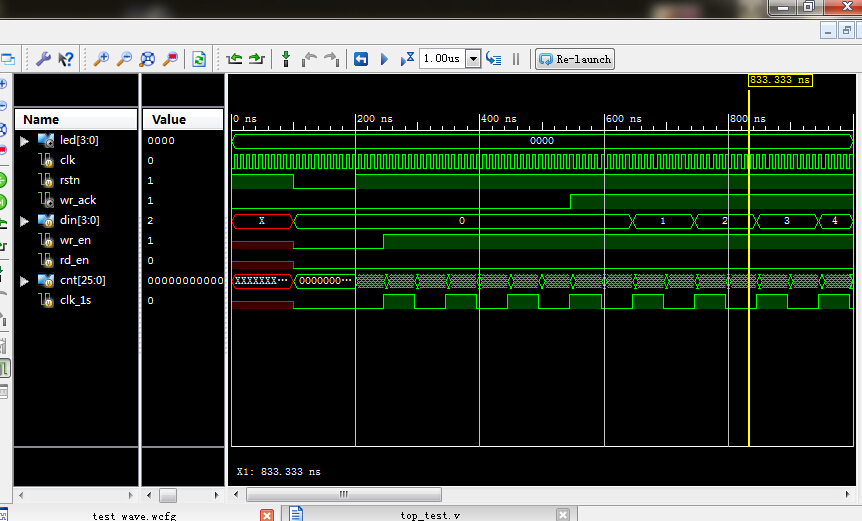Screen dimensions: 862x521
Task: Expand the cnt[25:0] bus signal
Action: [25, 281]
